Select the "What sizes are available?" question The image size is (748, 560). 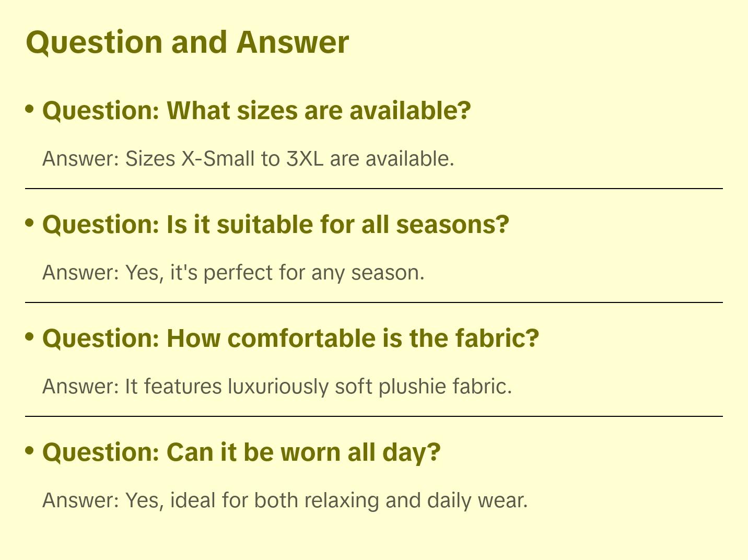[256, 111]
